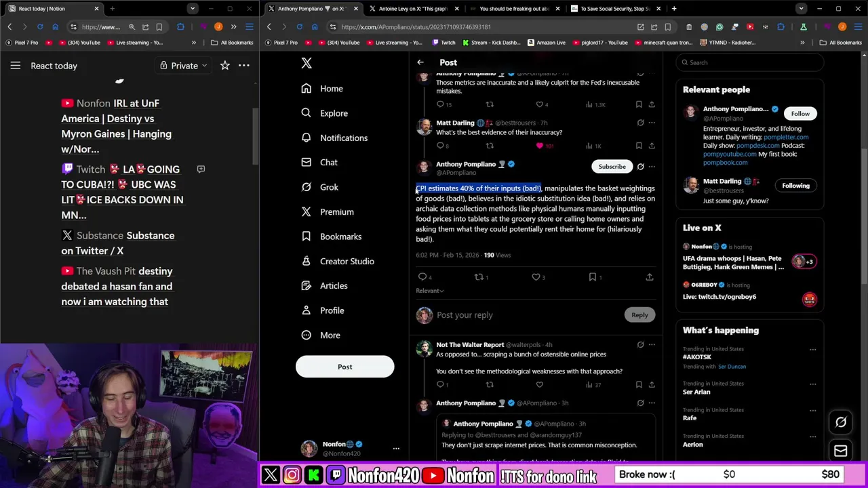Open more options for Ser Arlan trend
Screen dimensions: 868x488
point(812,384)
